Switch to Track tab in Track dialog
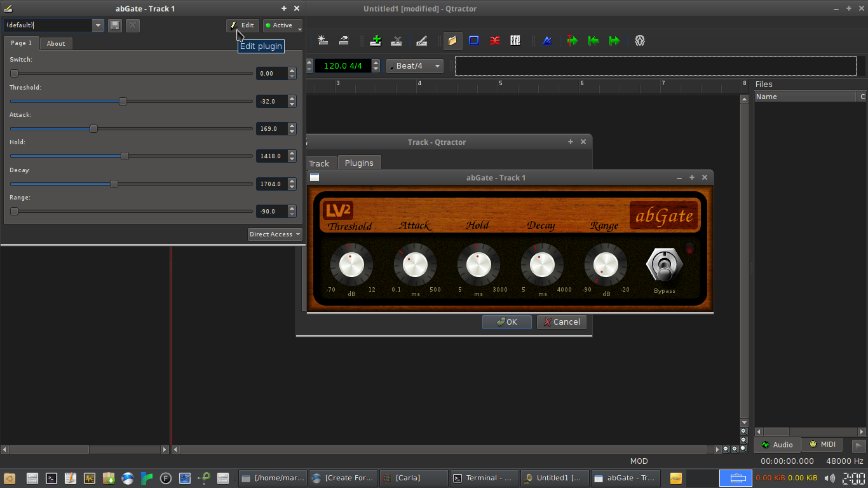 pos(319,163)
